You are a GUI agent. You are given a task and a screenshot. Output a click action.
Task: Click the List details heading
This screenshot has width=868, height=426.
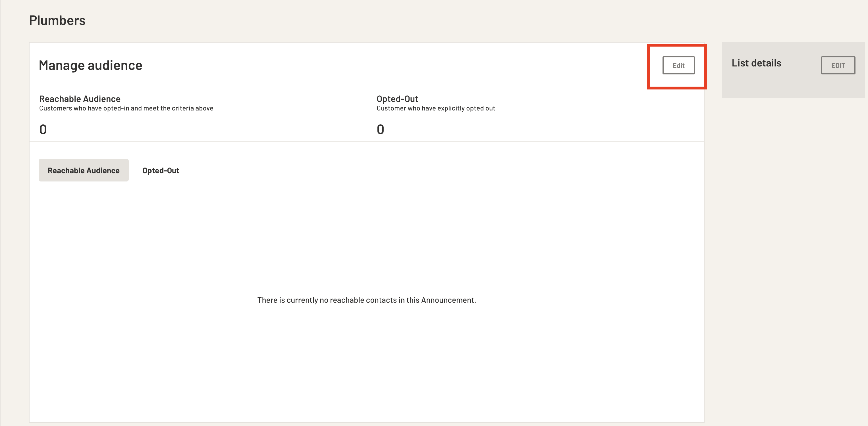pos(756,63)
